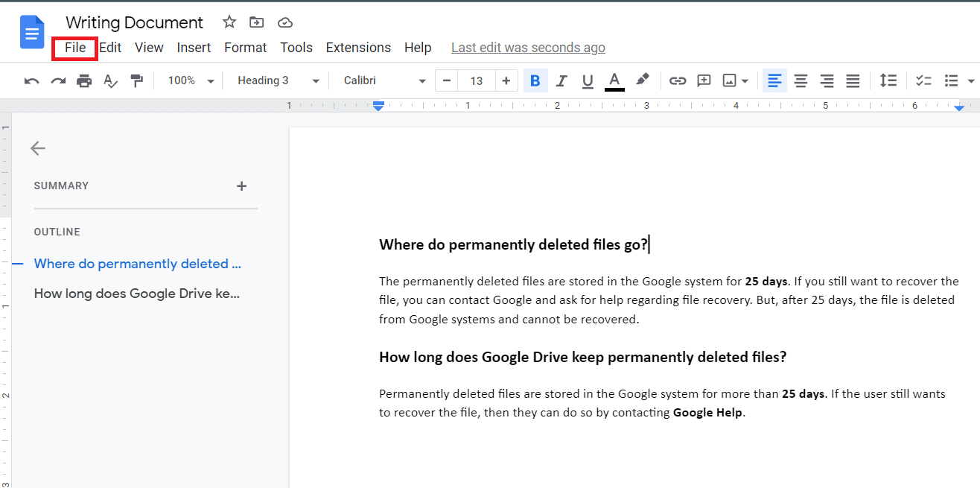Set right alignment
The height and width of the screenshot is (488, 980).
(x=827, y=80)
